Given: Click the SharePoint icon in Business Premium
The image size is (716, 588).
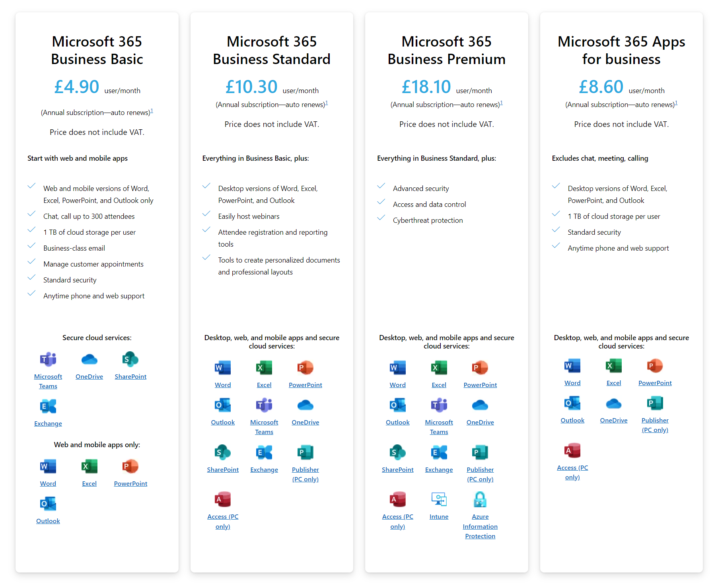Looking at the screenshot, I should click(398, 453).
